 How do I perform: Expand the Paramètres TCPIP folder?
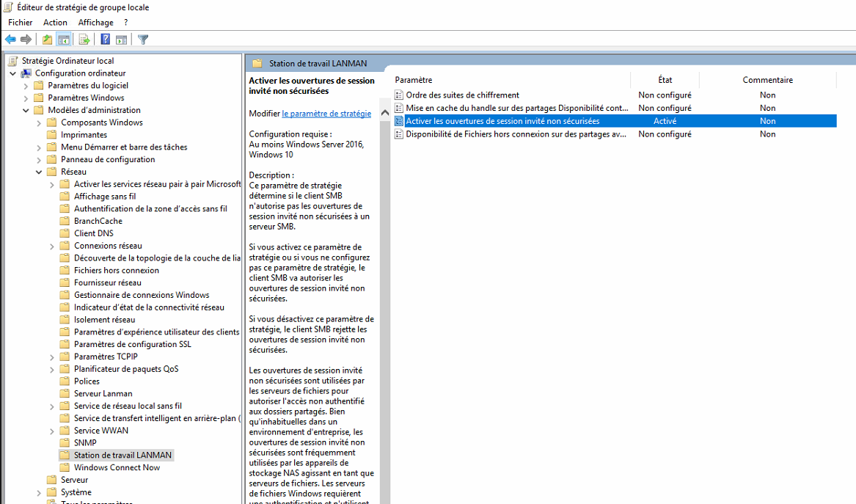[52, 357]
